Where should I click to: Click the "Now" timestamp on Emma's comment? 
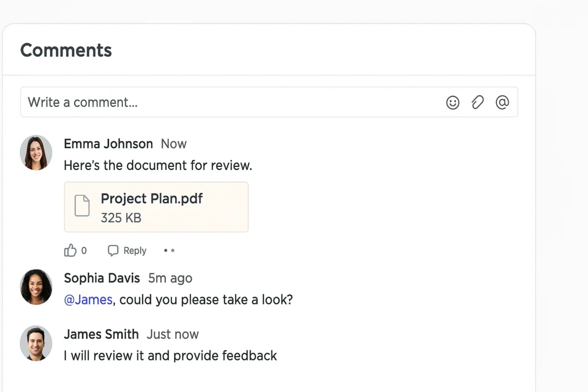[x=173, y=143]
